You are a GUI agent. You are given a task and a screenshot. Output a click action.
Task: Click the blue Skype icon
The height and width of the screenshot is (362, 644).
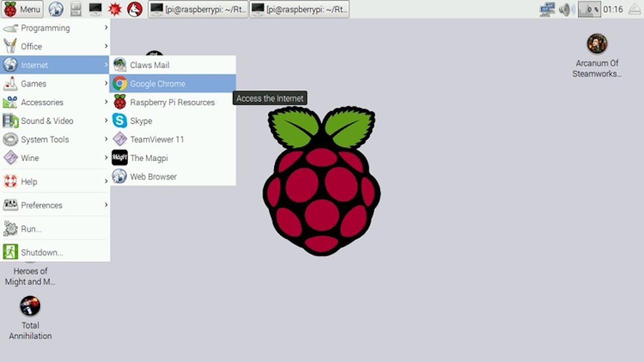pyautogui.click(x=120, y=121)
